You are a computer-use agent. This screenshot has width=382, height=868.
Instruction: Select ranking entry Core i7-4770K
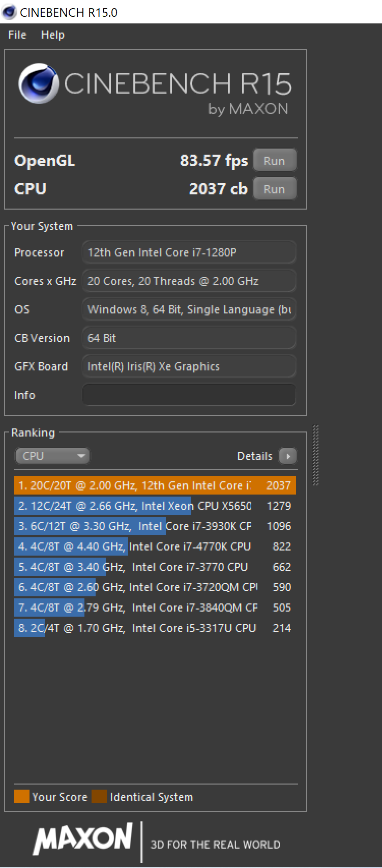coord(155,546)
